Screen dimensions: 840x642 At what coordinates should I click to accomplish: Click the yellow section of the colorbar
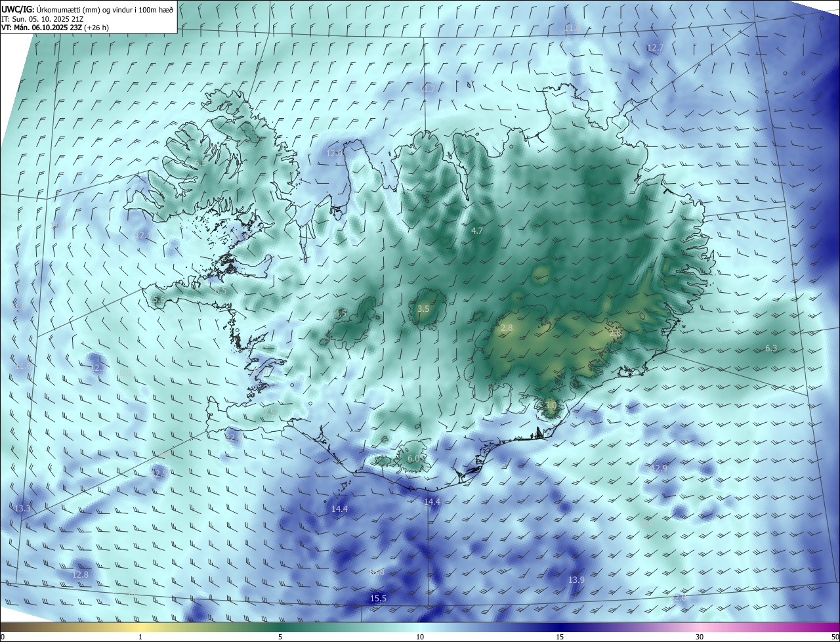coord(141,627)
